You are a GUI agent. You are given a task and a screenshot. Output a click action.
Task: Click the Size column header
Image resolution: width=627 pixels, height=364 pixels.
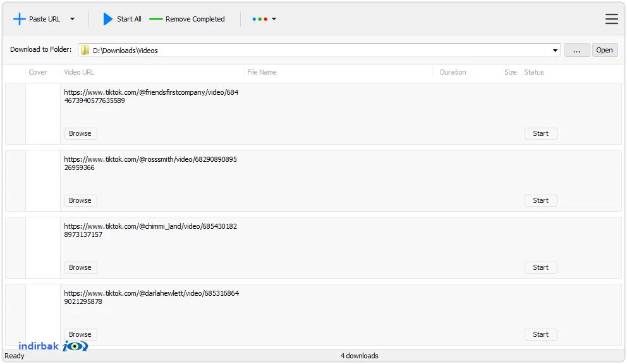pos(510,72)
